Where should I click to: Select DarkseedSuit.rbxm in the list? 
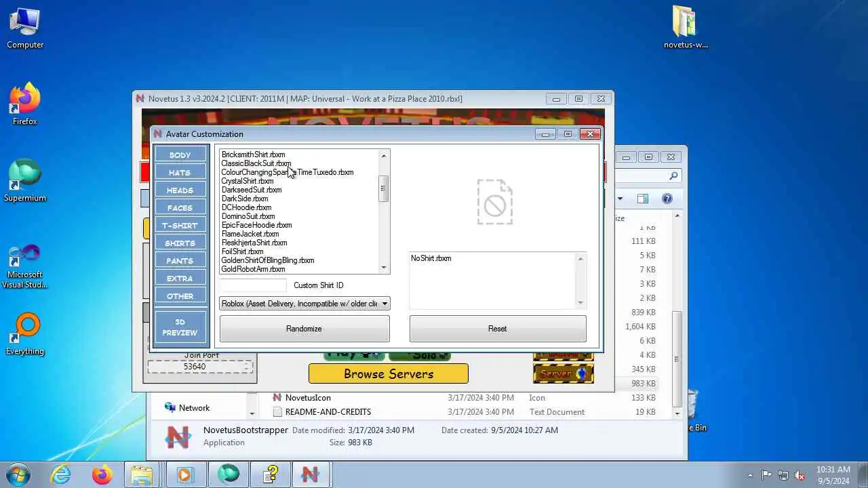pos(252,190)
